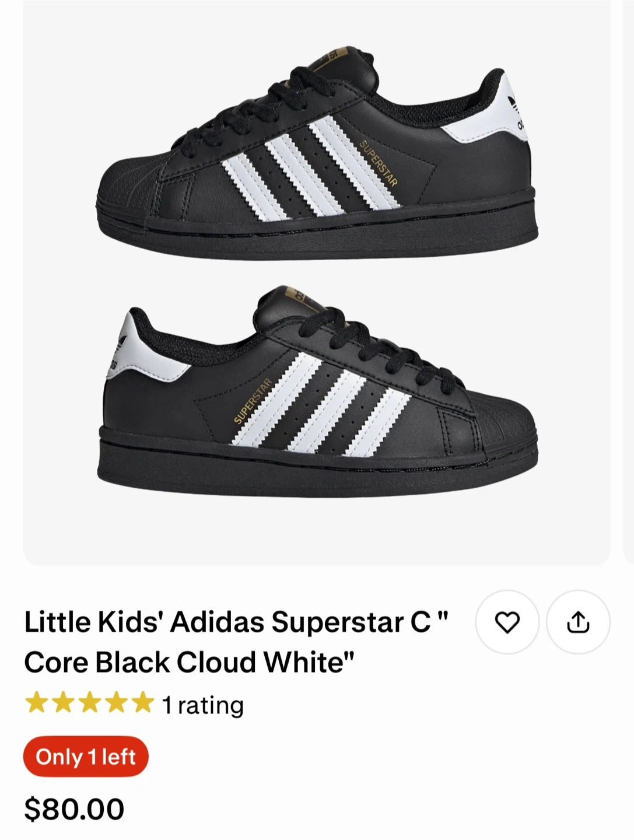The width and height of the screenshot is (634, 840).
Task: Click the $80.00 price
Action: pos(74,809)
